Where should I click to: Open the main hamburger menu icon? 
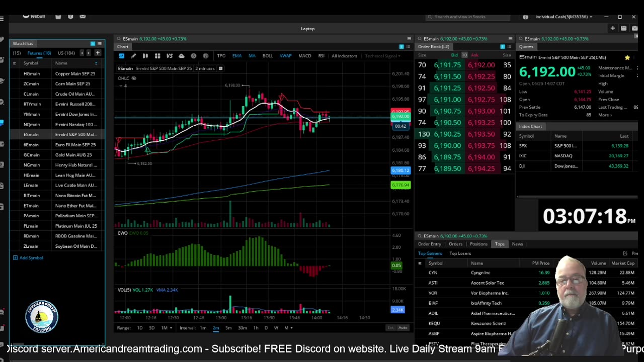[3, 19]
